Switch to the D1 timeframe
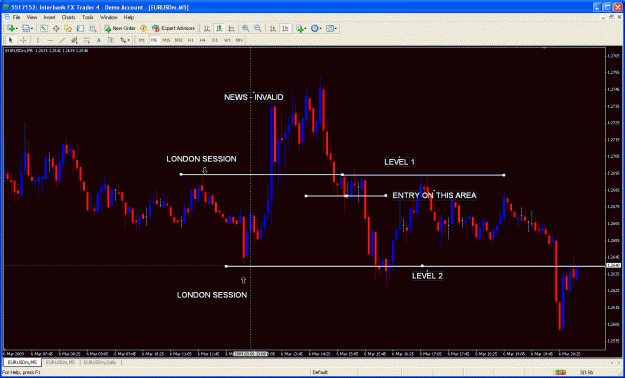The image size is (625, 378). click(x=215, y=40)
